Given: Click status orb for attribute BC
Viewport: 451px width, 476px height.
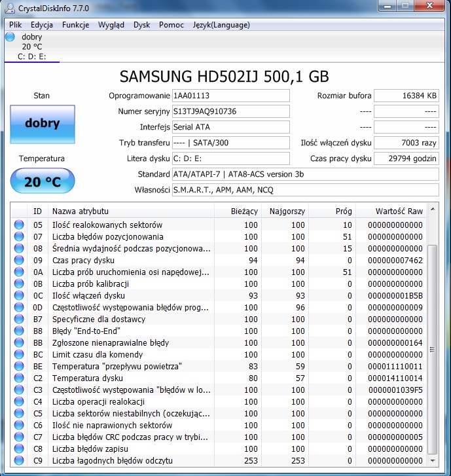Looking at the screenshot, I should coord(19,354).
